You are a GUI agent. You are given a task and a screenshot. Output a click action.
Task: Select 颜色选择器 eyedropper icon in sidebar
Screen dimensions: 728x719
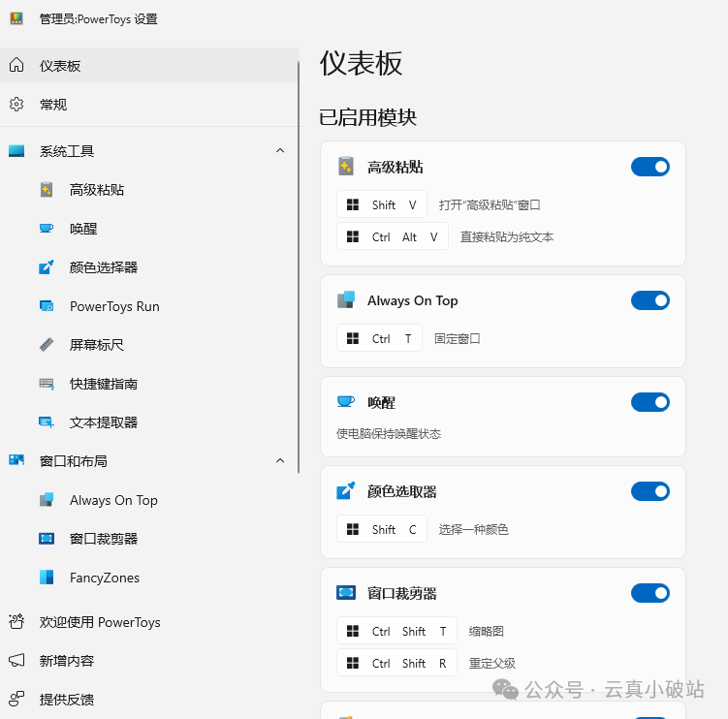pyautogui.click(x=47, y=267)
